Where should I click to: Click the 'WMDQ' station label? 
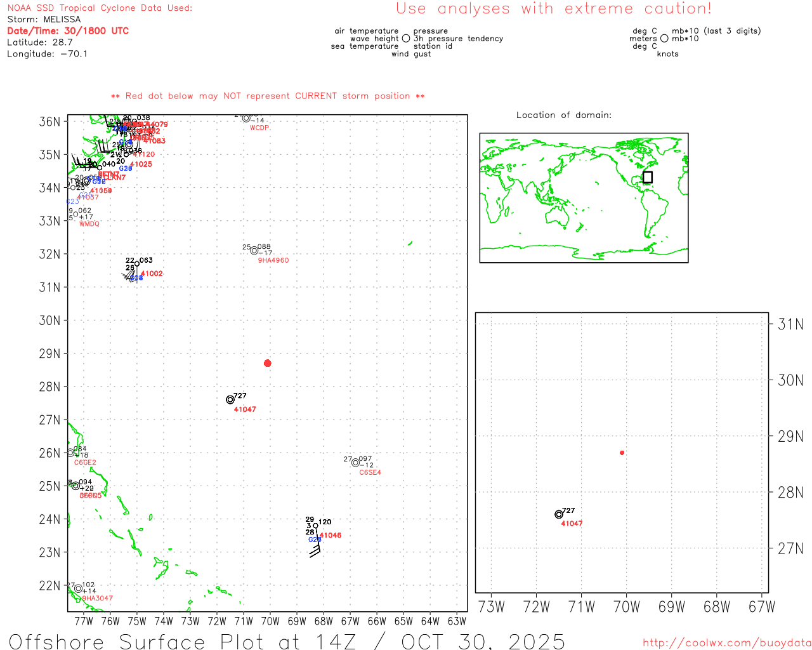(89, 224)
